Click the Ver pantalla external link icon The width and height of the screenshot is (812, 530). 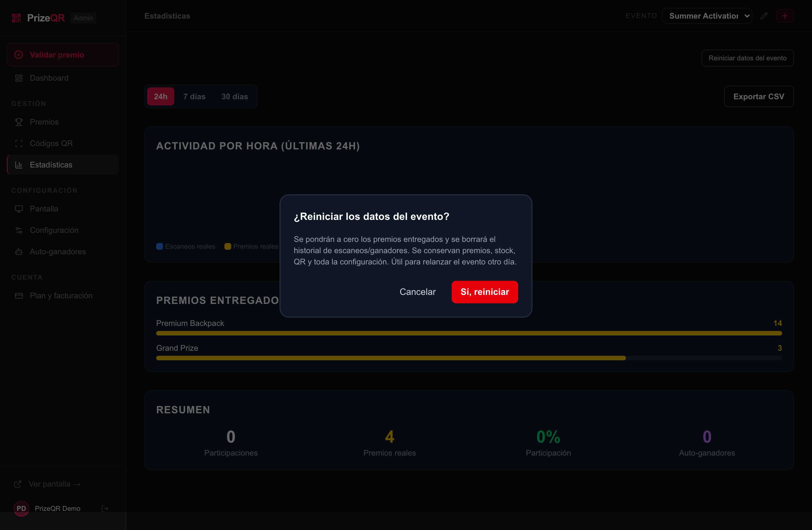18,484
